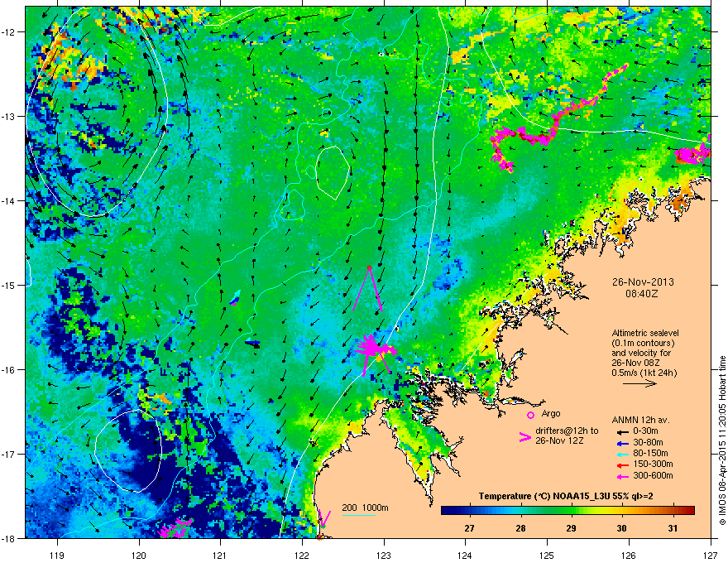728x563 pixels.
Task: Click the 'Argo' legend text
Action: point(551,413)
